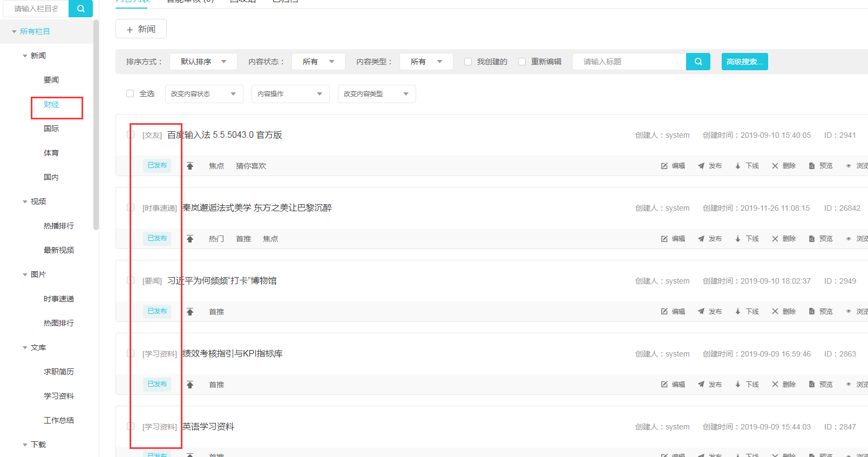
Task: Select the 国际 column
Action: (x=51, y=129)
